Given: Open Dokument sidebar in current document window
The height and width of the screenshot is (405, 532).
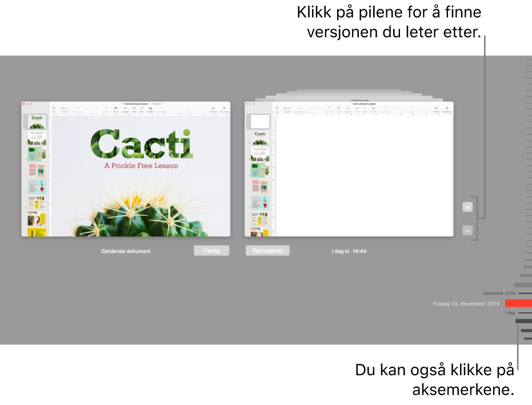Looking at the screenshot, I should pyautogui.click(x=224, y=109).
